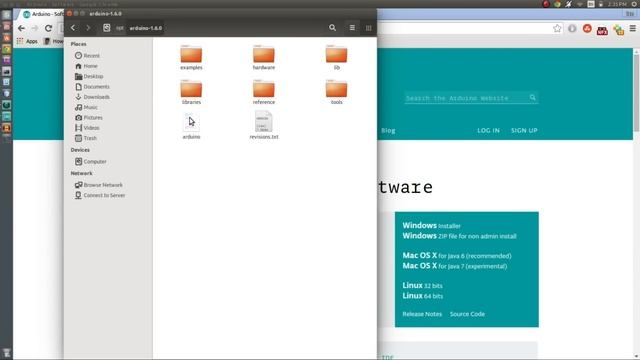
Task: Click the arduino-1.6.0 path segment
Action: coord(146,28)
